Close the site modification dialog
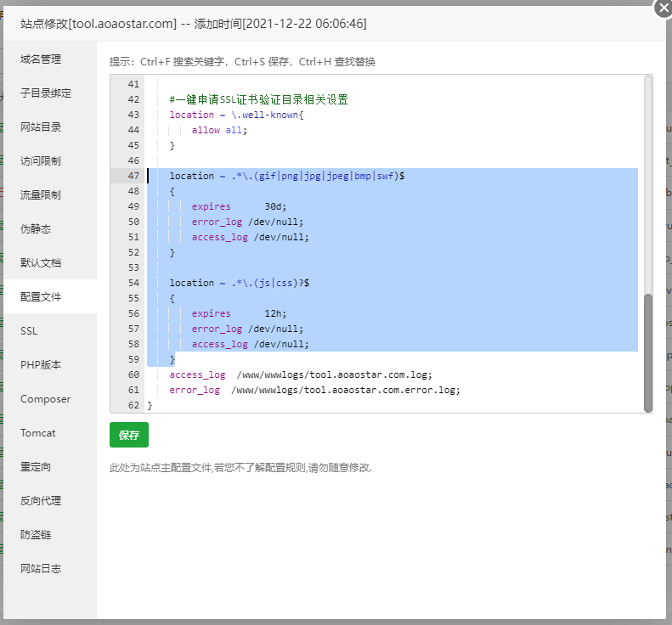 (x=663, y=8)
